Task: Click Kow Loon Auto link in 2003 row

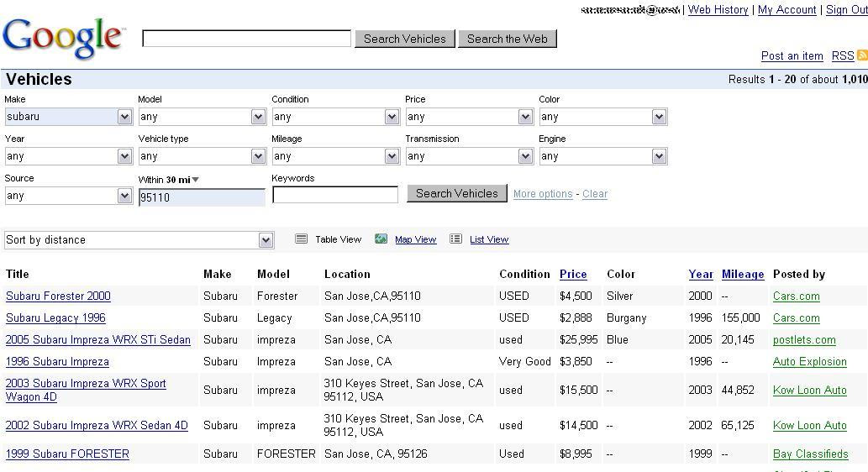Action: (810, 390)
